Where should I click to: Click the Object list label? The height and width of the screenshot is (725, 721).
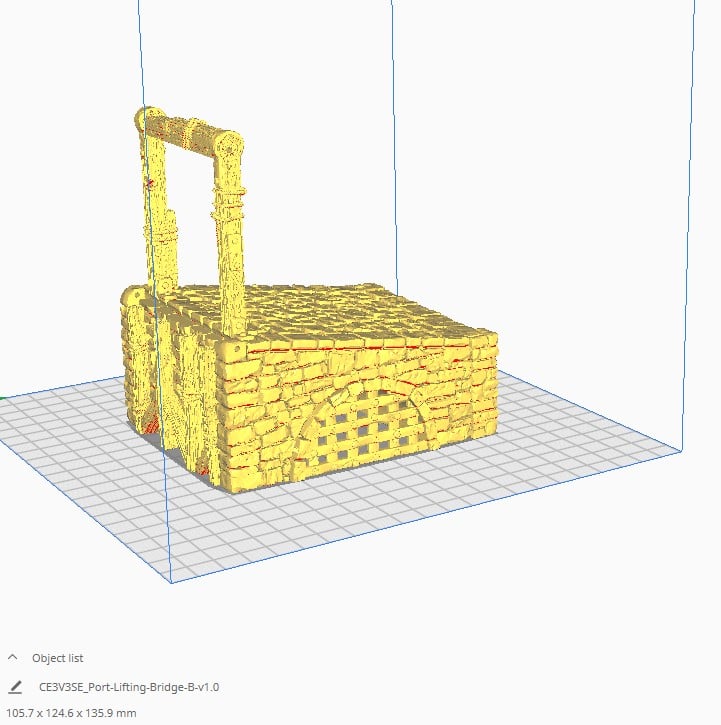pyautogui.click(x=57, y=658)
